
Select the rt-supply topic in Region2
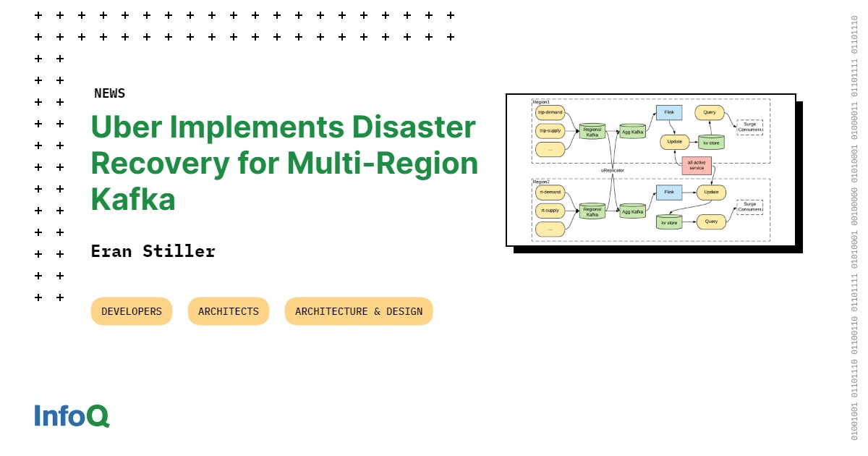(550, 210)
